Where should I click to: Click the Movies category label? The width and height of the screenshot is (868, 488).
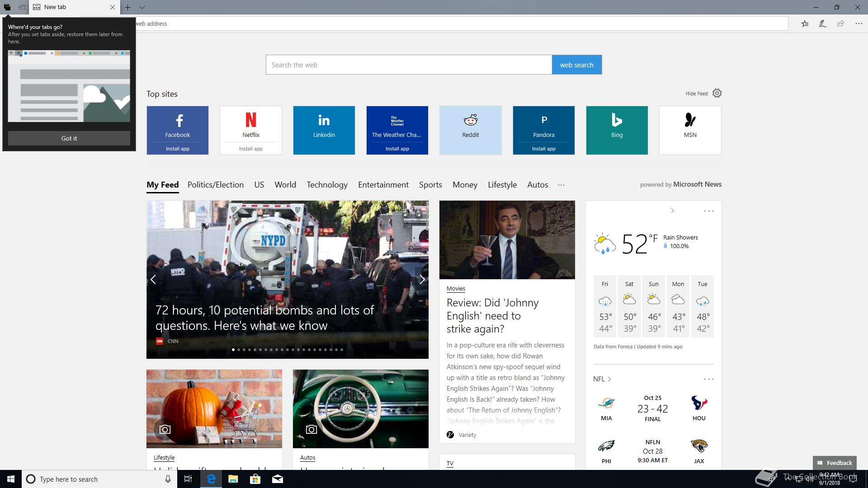coord(456,289)
